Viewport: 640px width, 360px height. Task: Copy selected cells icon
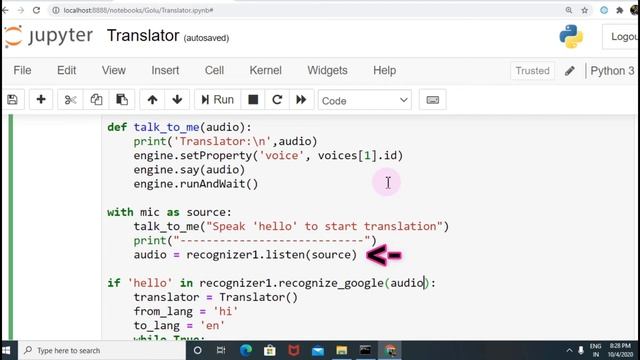click(96, 100)
